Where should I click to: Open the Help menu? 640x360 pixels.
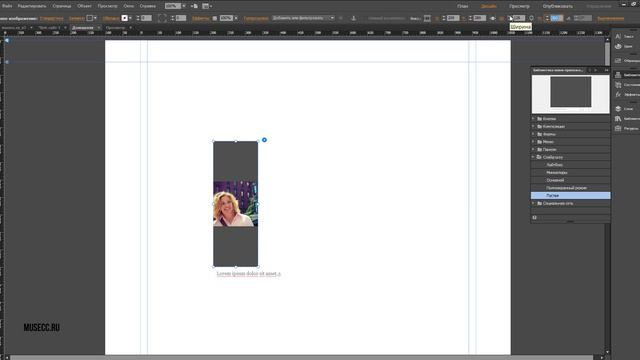[x=148, y=6]
